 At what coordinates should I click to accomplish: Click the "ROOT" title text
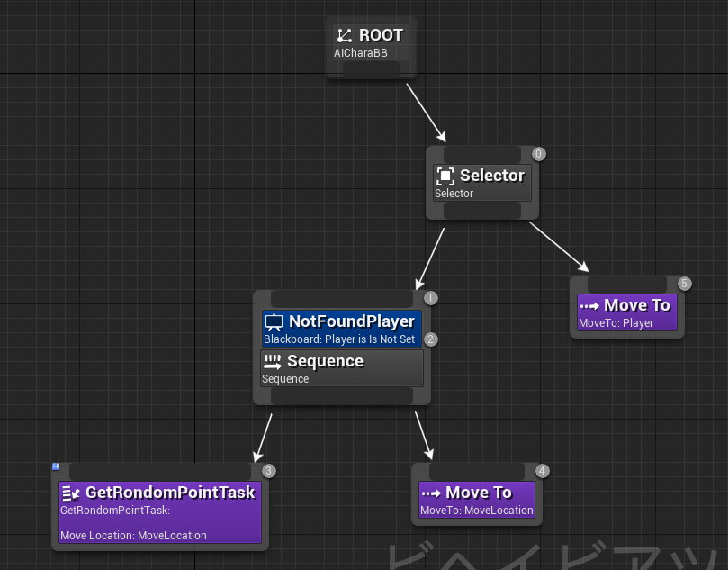tap(382, 35)
